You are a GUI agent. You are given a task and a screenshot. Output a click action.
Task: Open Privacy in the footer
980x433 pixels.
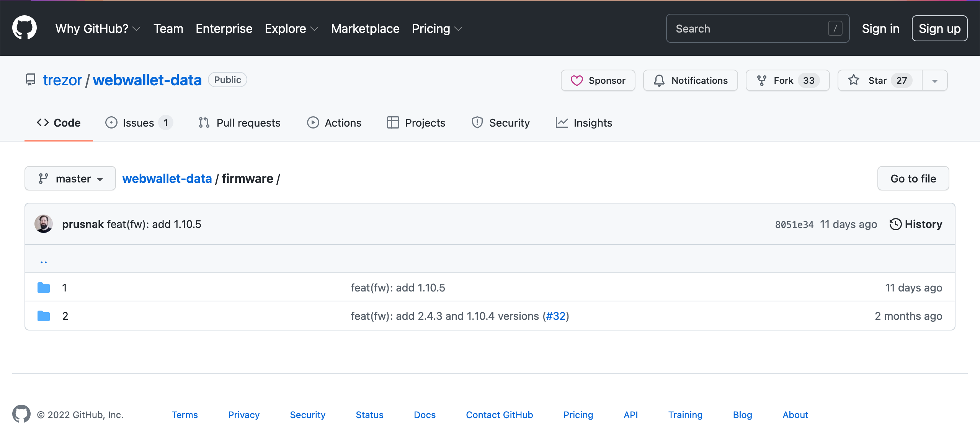click(244, 415)
